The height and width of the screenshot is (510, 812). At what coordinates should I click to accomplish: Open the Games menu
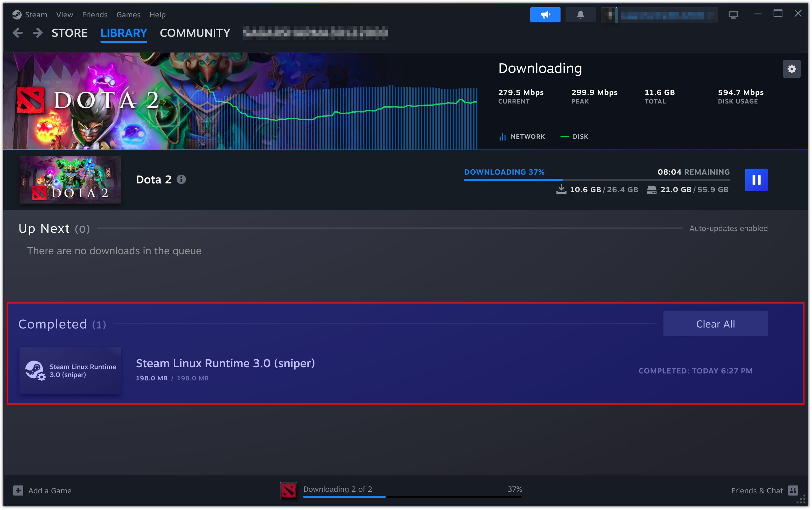click(x=128, y=14)
